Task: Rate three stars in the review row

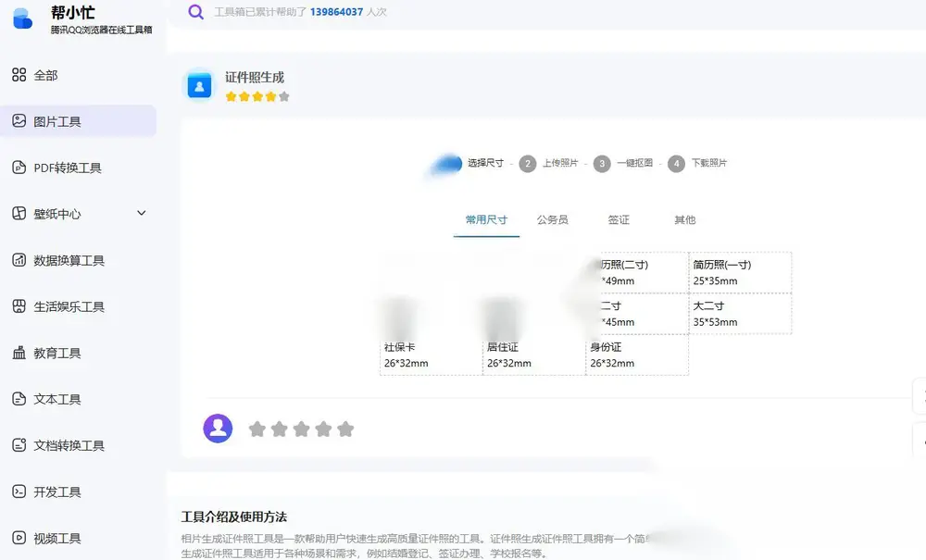Action: [x=301, y=429]
